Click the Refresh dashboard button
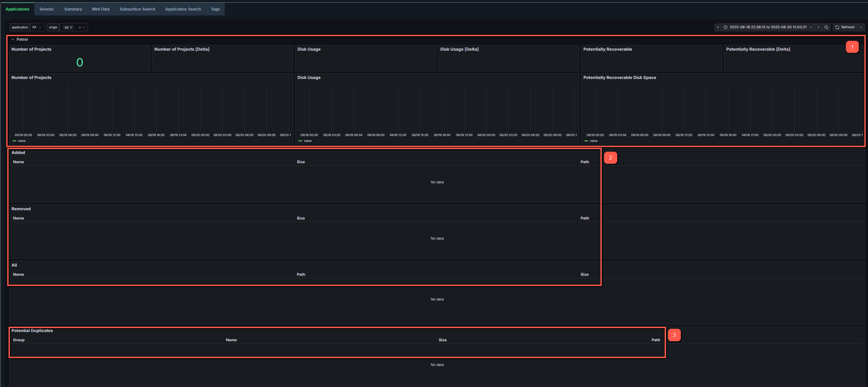This screenshot has width=868, height=387. point(845,27)
